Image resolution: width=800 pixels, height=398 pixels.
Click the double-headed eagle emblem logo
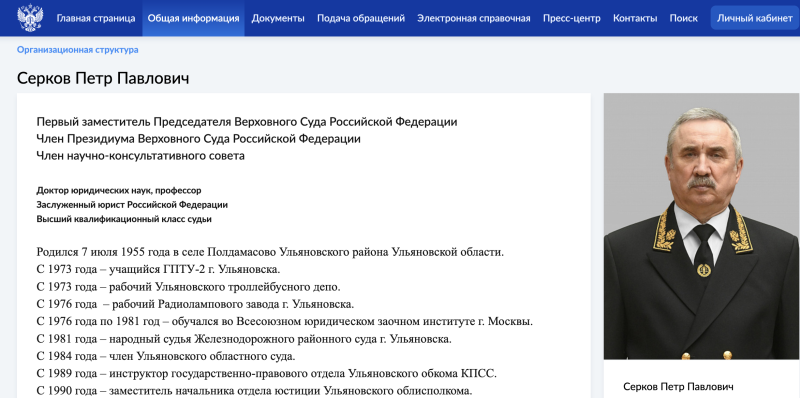tap(30, 18)
